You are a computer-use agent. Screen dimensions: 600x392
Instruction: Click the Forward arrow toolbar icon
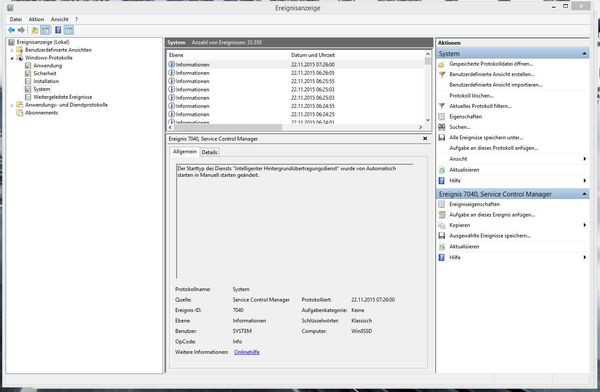point(21,30)
